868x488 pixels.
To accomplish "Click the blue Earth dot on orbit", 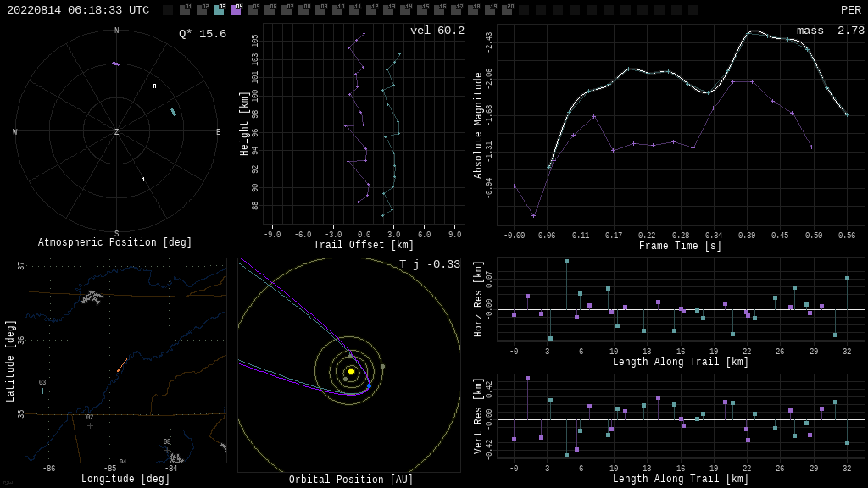I will click(x=369, y=386).
